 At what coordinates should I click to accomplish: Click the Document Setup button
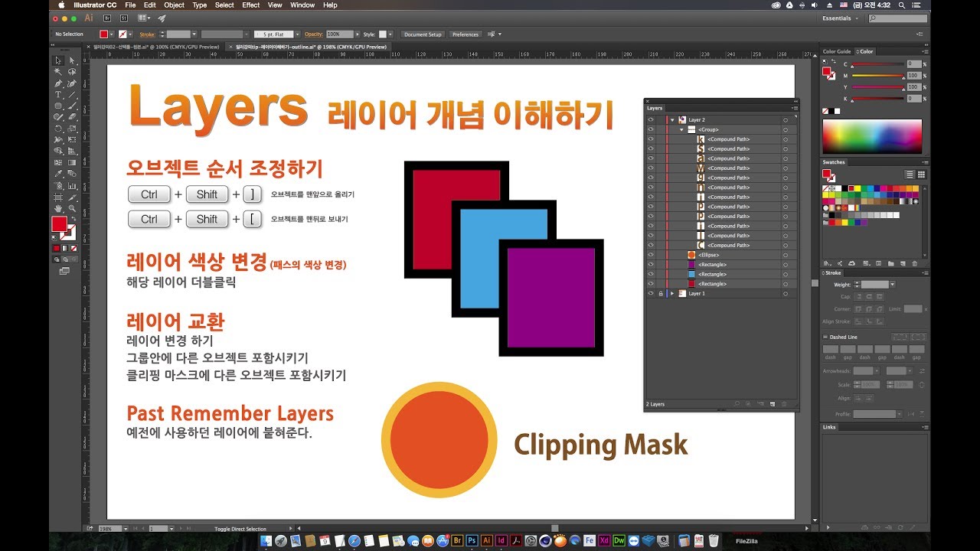[423, 34]
